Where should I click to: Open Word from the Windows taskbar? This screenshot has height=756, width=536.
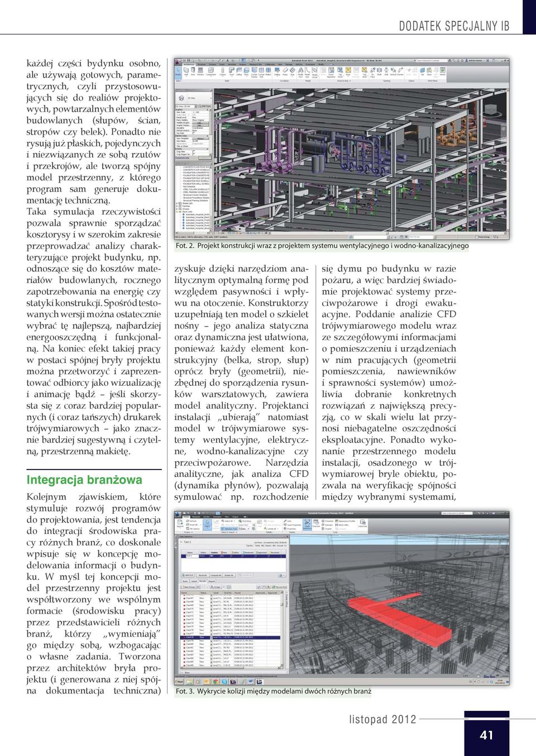(250, 682)
